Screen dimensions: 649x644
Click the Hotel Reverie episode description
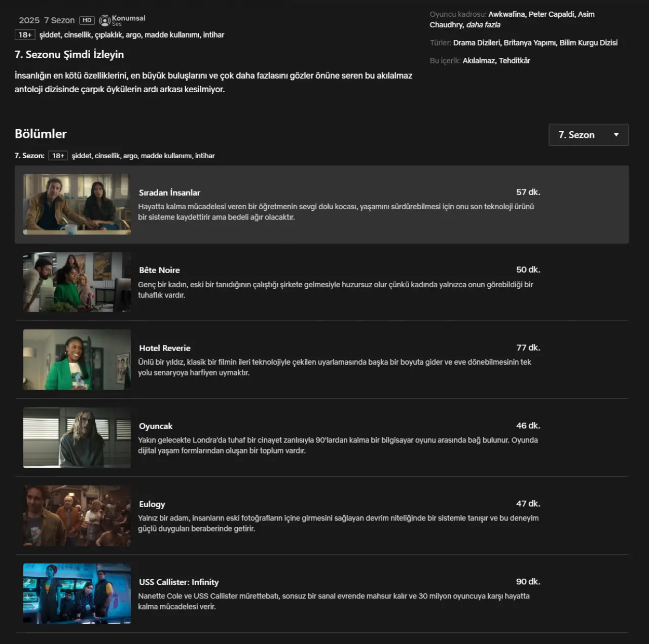[x=335, y=367]
